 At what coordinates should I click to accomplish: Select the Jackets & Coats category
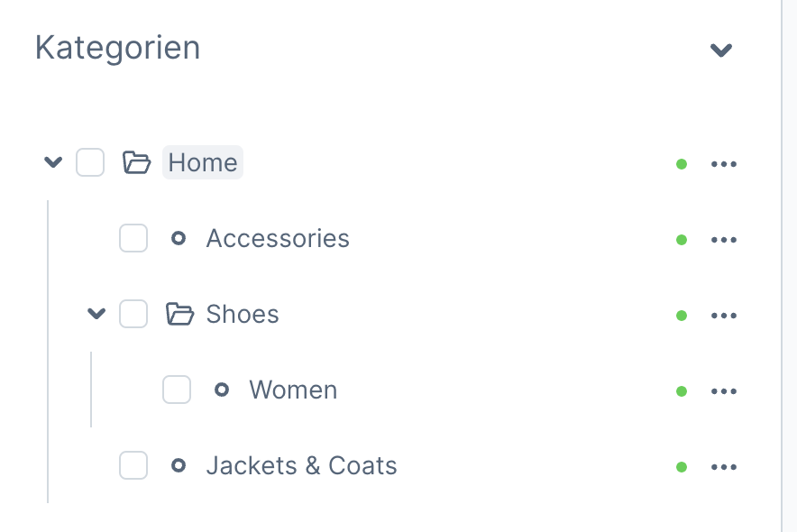[x=301, y=466]
